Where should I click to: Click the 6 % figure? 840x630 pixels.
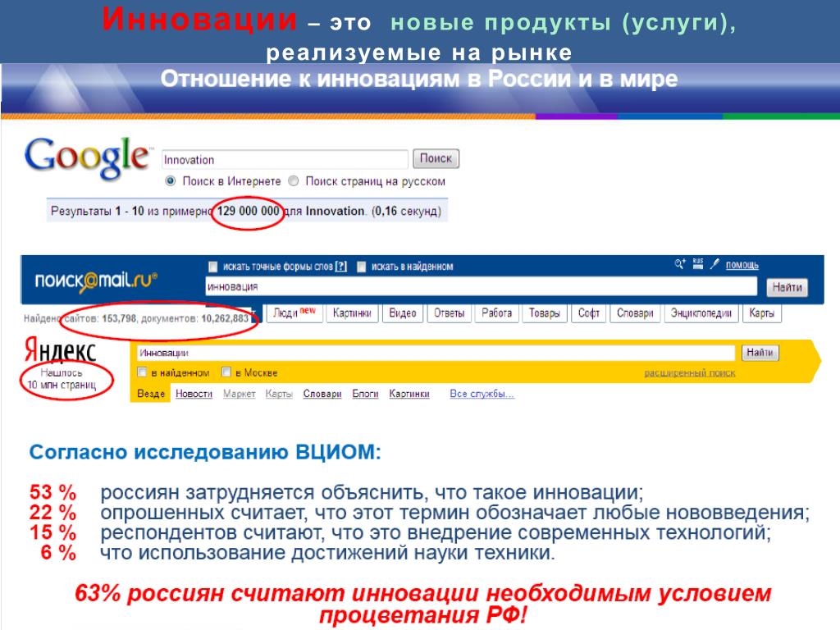pos(58,552)
